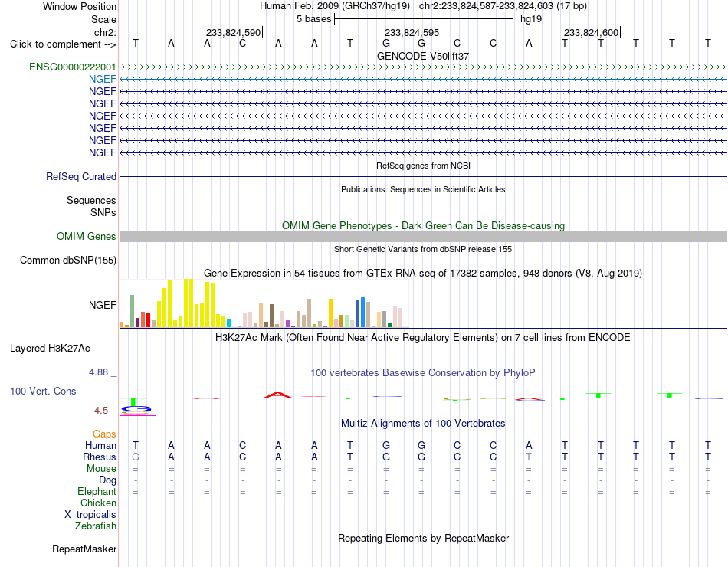Click the RefSeq Curated blue intron line

click(x=424, y=176)
